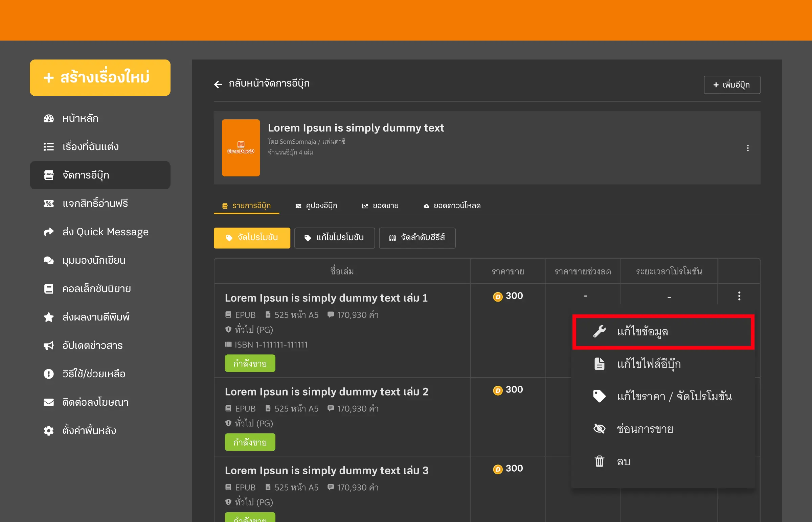Click the coin icon in เล่ม 1 price
The image size is (812, 522).
coord(498,296)
